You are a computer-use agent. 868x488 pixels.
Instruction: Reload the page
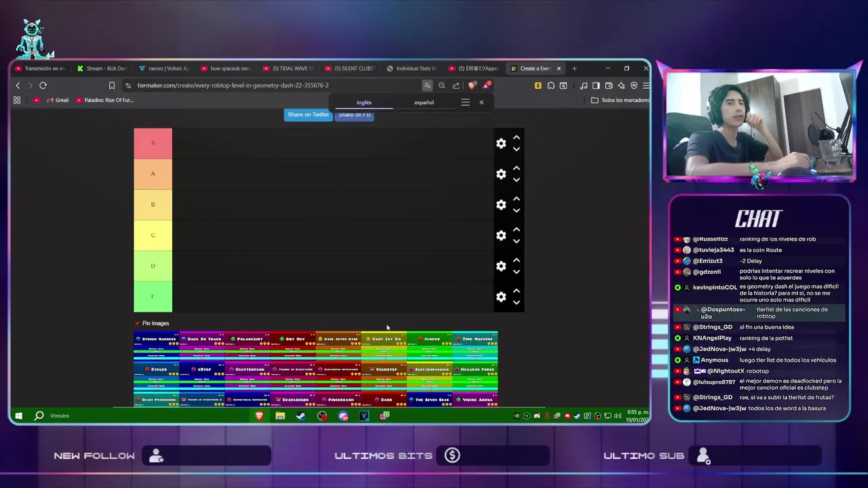tap(43, 85)
